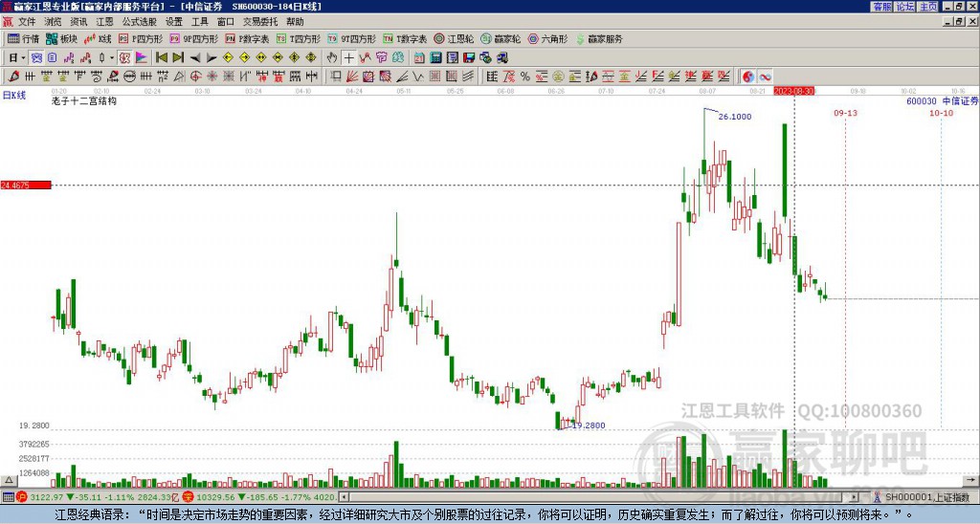Open the 交易委托 menu

point(260,22)
